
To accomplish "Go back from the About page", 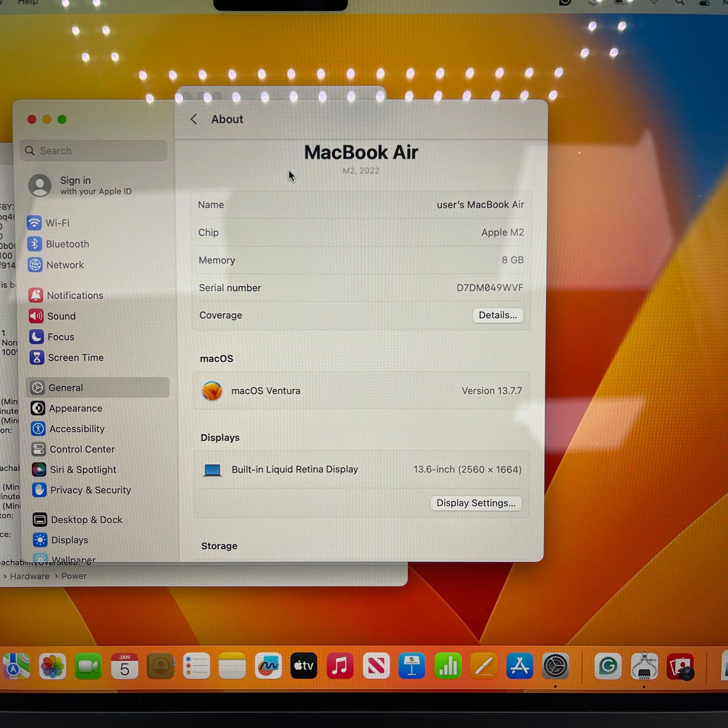I will click(194, 119).
